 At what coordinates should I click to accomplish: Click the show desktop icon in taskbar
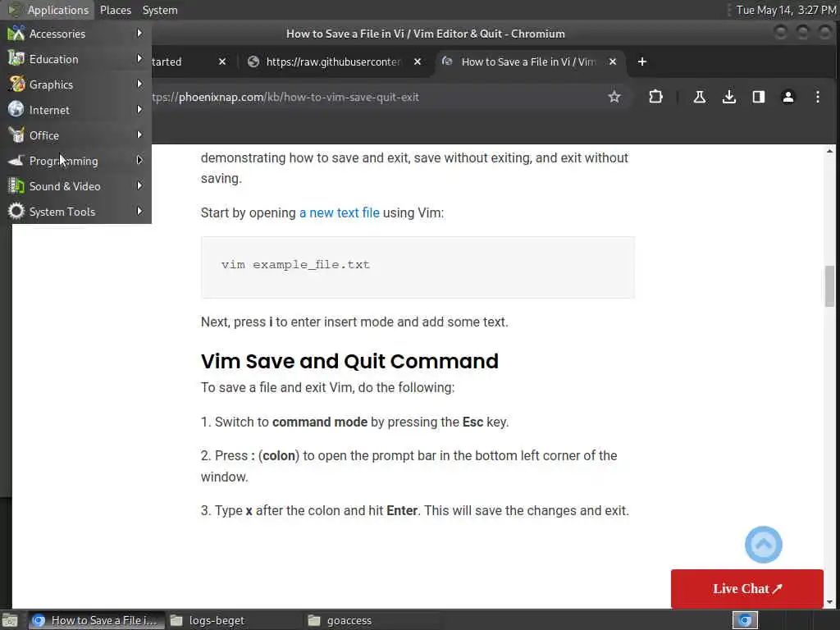click(x=10, y=620)
